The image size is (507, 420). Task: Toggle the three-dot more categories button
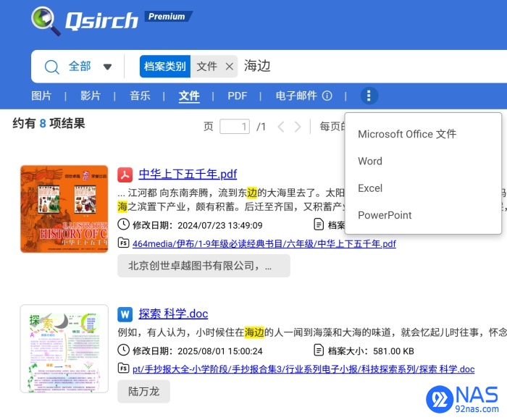click(x=369, y=96)
